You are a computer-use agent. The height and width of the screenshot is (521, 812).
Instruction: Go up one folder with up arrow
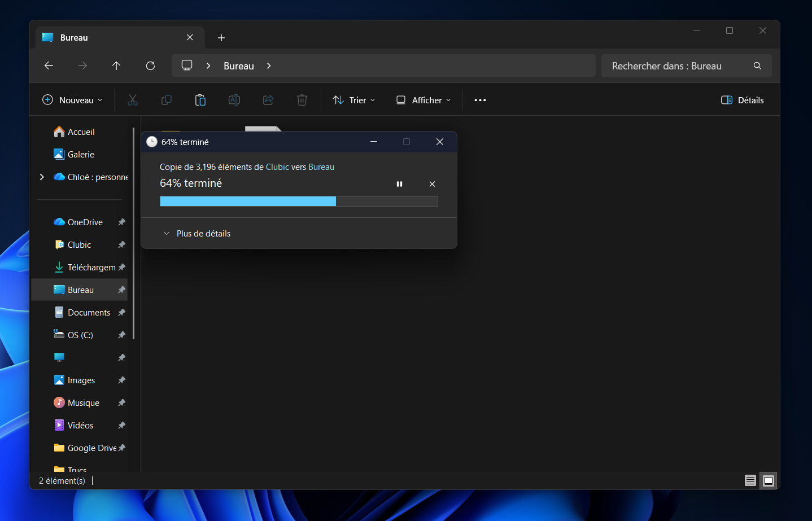(116, 66)
